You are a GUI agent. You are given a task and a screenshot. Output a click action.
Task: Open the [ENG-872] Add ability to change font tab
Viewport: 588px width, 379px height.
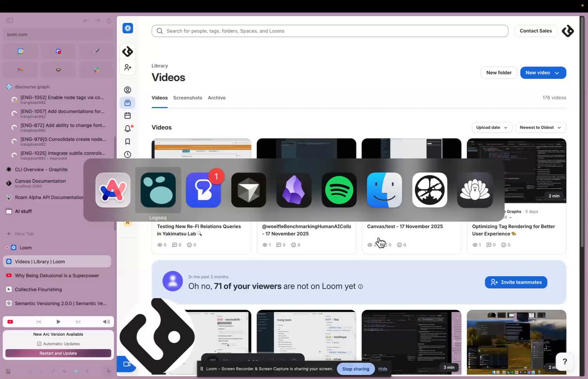(x=59, y=128)
